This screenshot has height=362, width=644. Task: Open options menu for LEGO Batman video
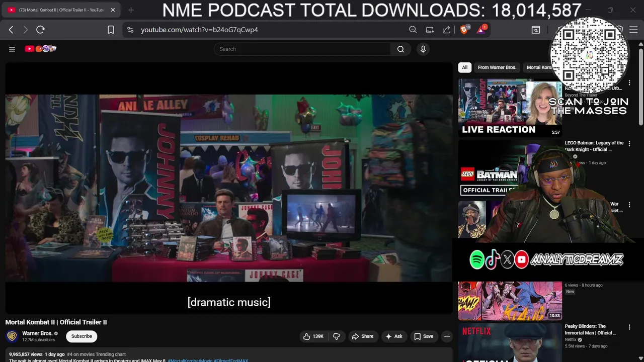629,144
